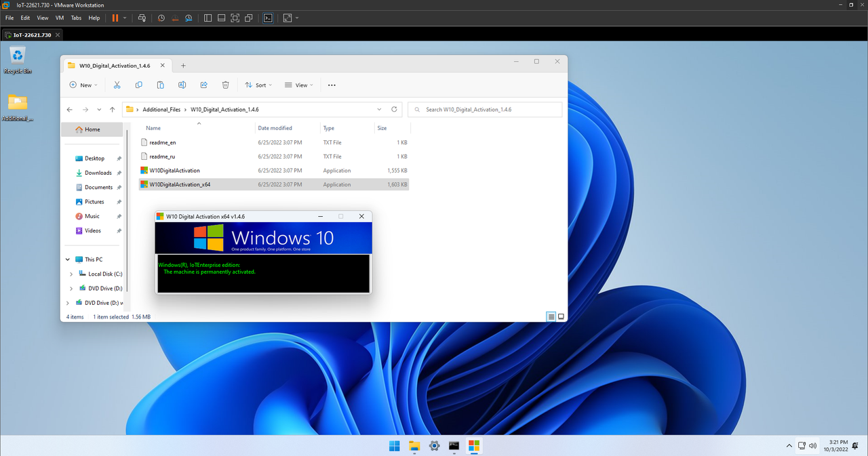Open the Sort dropdown in Explorer
The image size is (868, 456).
pos(258,85)
